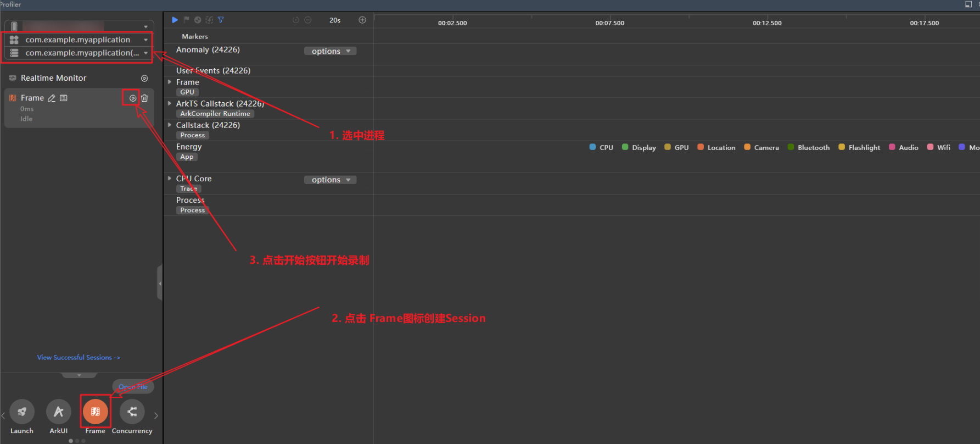Rename the Frame session via pencil icon
Viewport: 980px width, 444px height.
(x=52, y=98)
